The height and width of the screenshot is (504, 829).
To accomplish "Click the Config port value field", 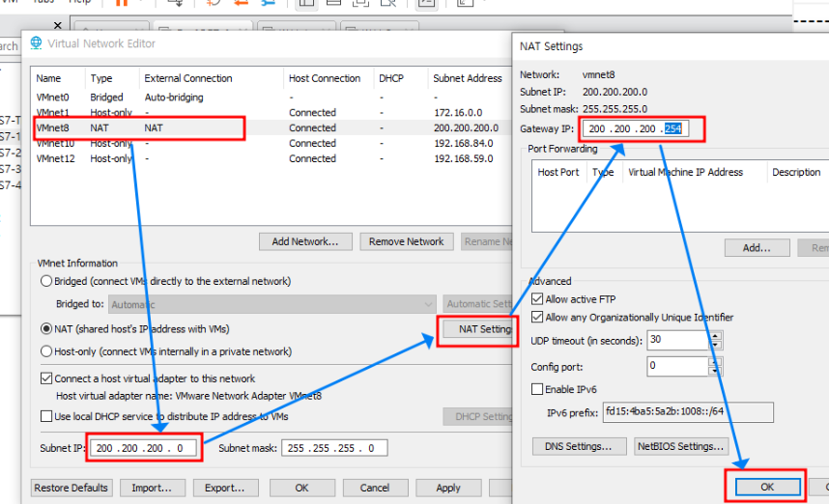I will pyautogui.click(x=678, y=366).
